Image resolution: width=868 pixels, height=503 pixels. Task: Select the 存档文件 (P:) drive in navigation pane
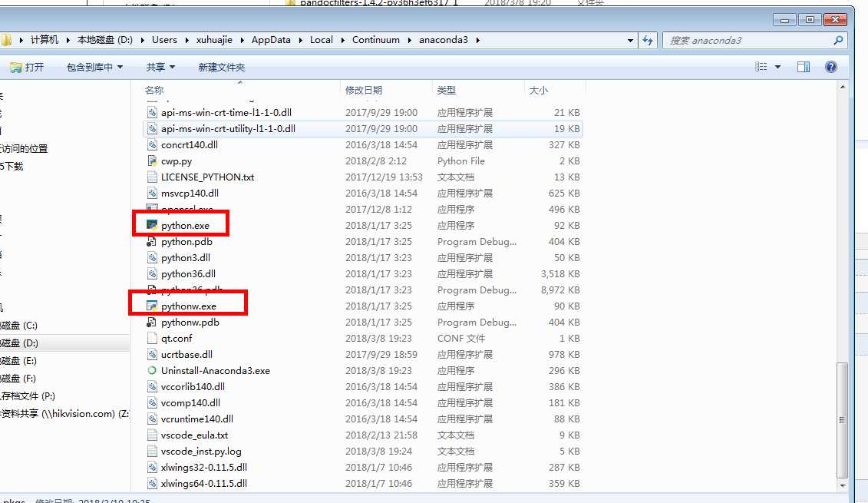coord(28,396)
